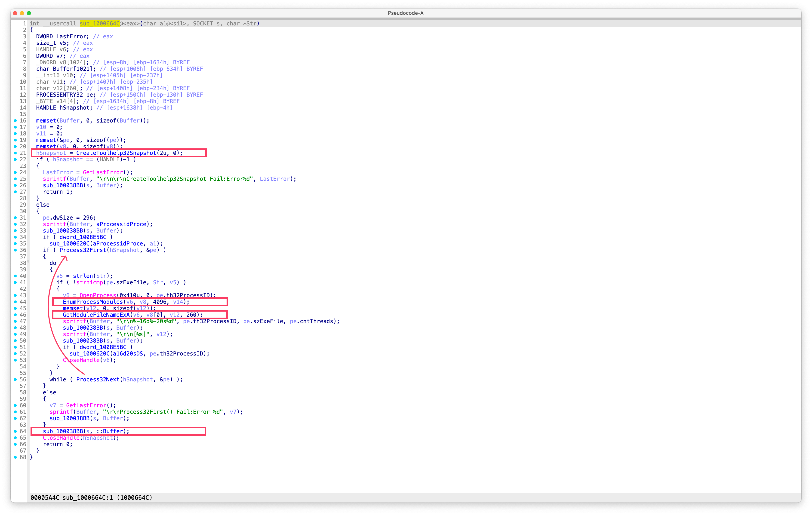The height and width of the screenshot is (515, 812).
Task: Toggle breakpoint dot on line 44
Action: pos(15,302)
